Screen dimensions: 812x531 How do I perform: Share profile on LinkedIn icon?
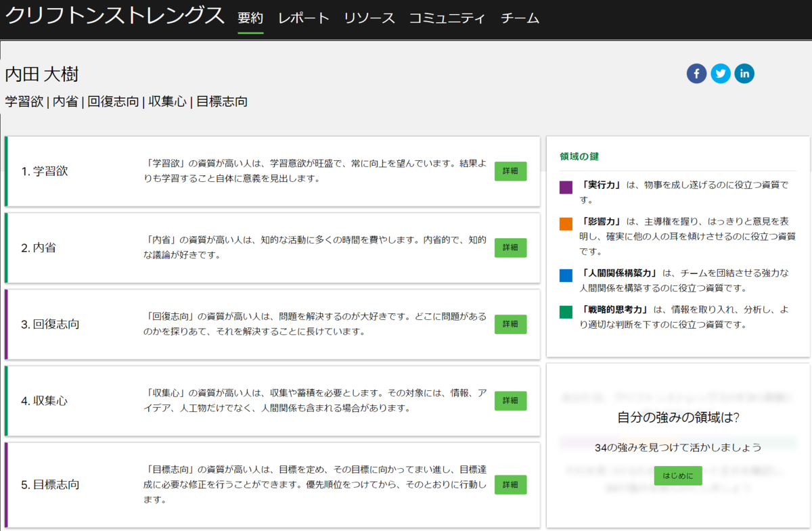coord(744,74)
